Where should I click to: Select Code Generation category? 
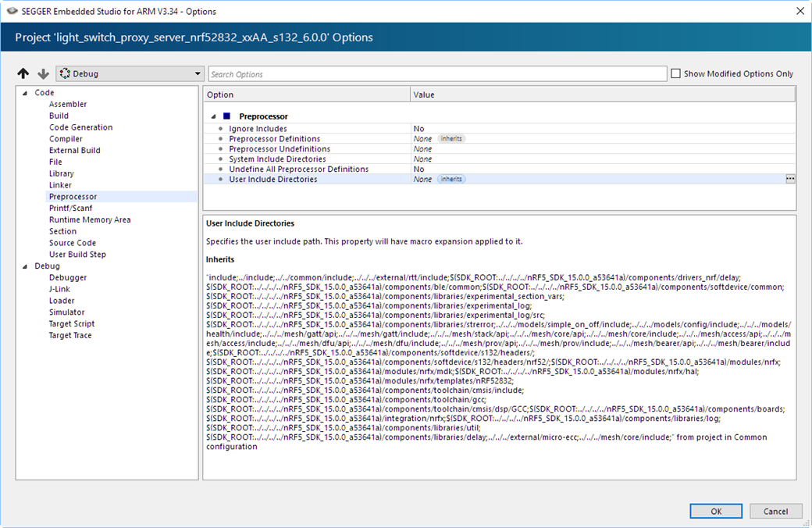pos(80,127)
